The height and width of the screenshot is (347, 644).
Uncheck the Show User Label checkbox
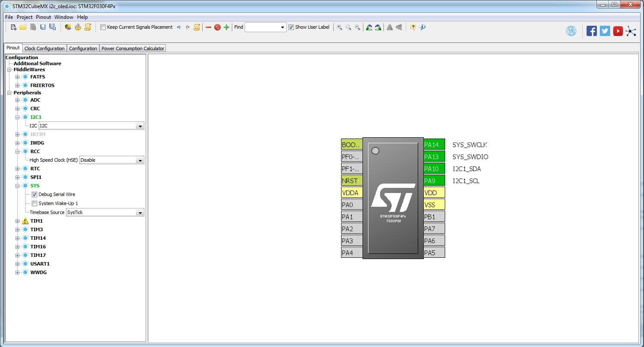click(291, 27)
